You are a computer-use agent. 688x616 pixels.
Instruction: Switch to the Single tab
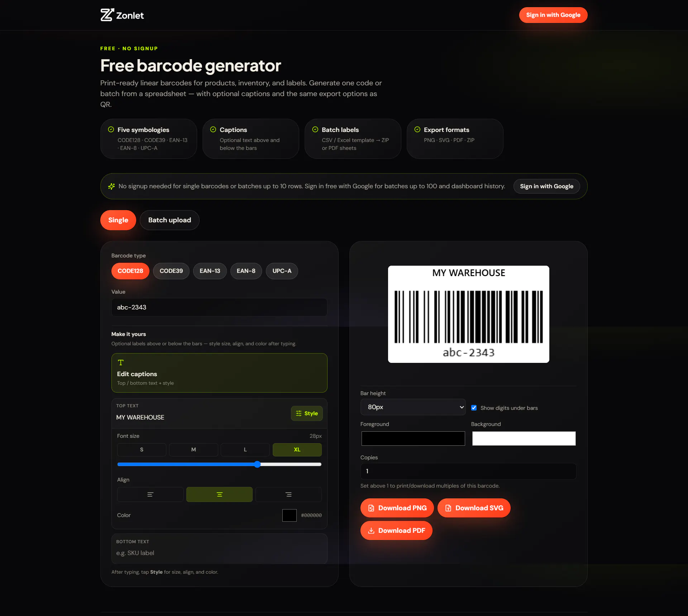118,220
